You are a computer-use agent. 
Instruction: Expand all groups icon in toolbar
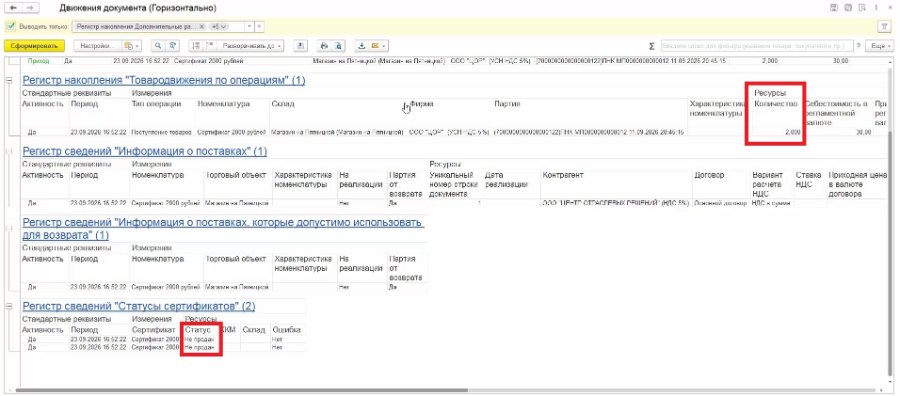coord(210,46)
